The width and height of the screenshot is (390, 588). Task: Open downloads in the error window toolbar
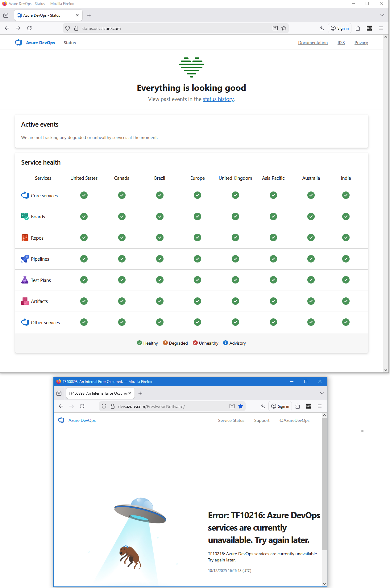263,406
